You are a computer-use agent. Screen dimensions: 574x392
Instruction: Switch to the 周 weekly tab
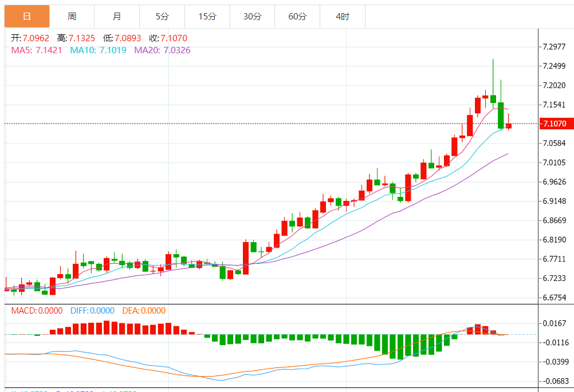pos(72,17)
